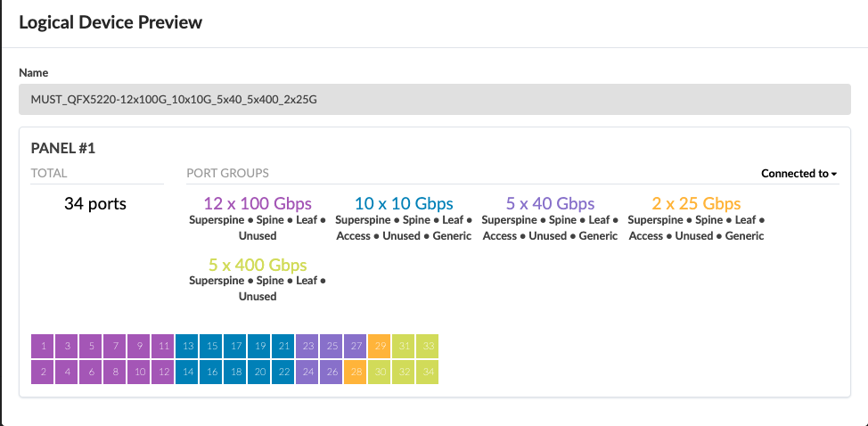This screenshot has height=426, width=868.
Task: Click purple port 12
Action: [x=163, y=372]
